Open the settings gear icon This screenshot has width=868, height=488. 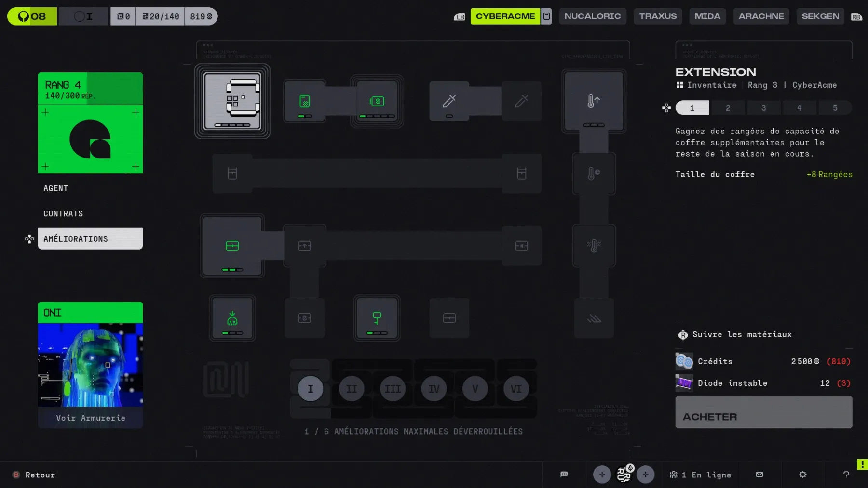pos(802,475)
